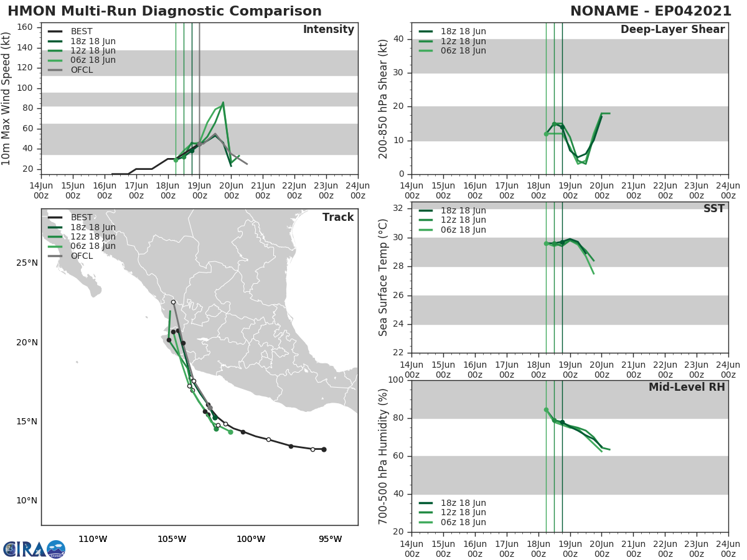Click the SST panel title
This screenshot has width=747, height=560.
(x=714, y=208)
